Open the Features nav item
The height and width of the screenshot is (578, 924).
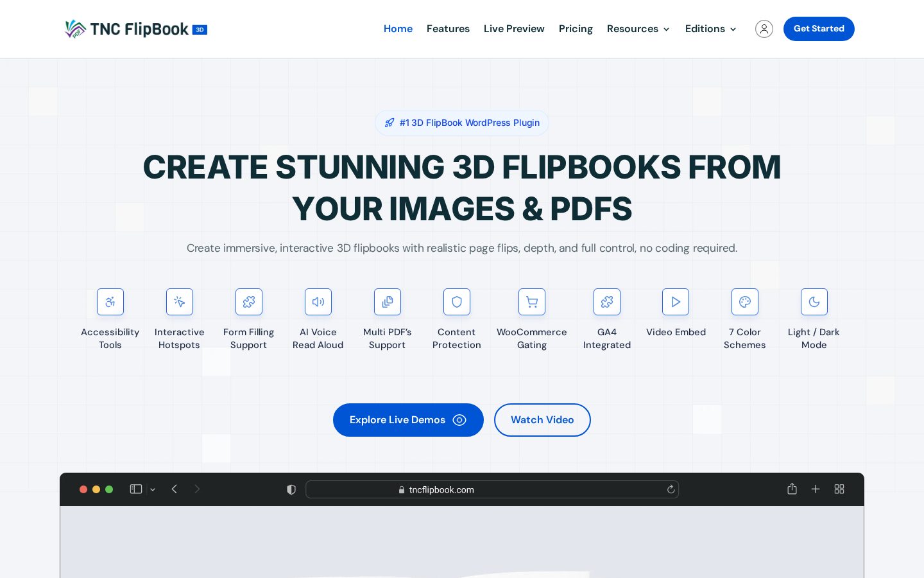(x=448, y=29)
